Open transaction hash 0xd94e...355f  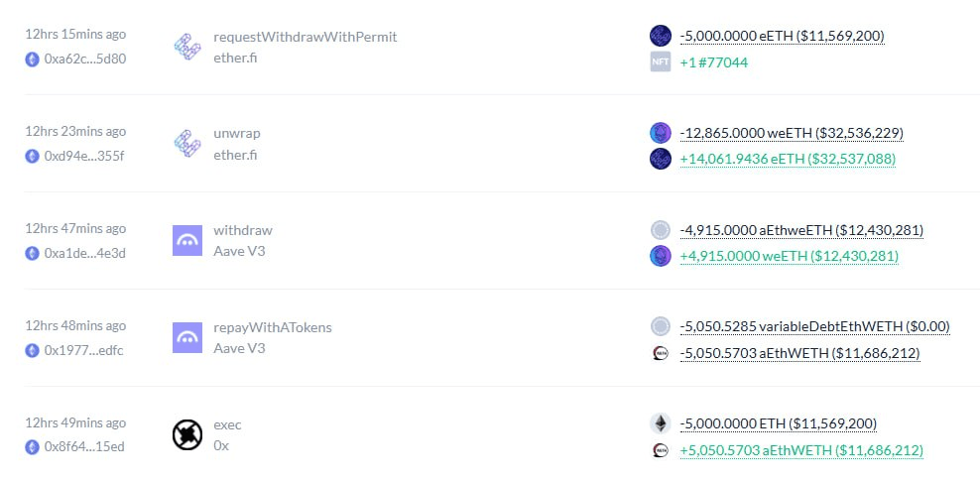click(84, 156)
